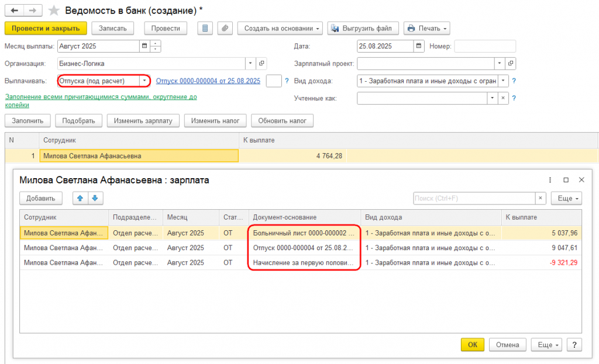Export the file with Выгрузить файл

[363, 28]
